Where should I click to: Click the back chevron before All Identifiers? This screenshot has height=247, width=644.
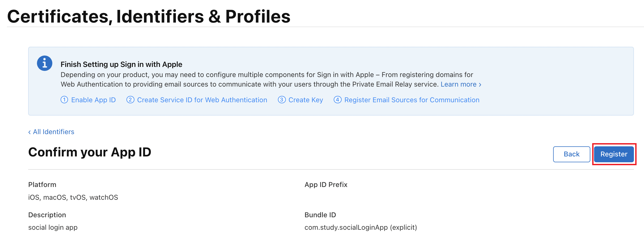[29, 132]
